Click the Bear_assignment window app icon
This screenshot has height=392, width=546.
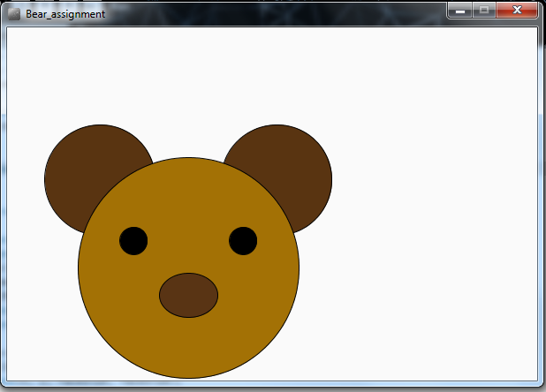click(13, 14)
